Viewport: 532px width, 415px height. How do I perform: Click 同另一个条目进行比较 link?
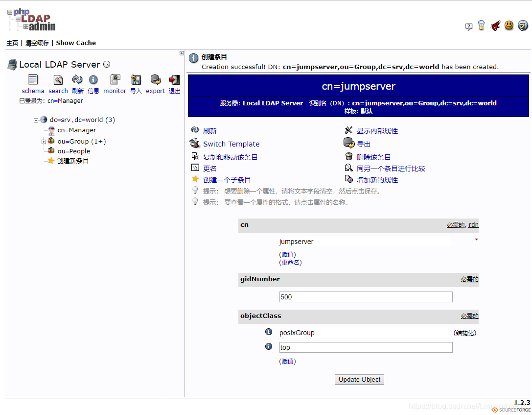tap(391, 169)
